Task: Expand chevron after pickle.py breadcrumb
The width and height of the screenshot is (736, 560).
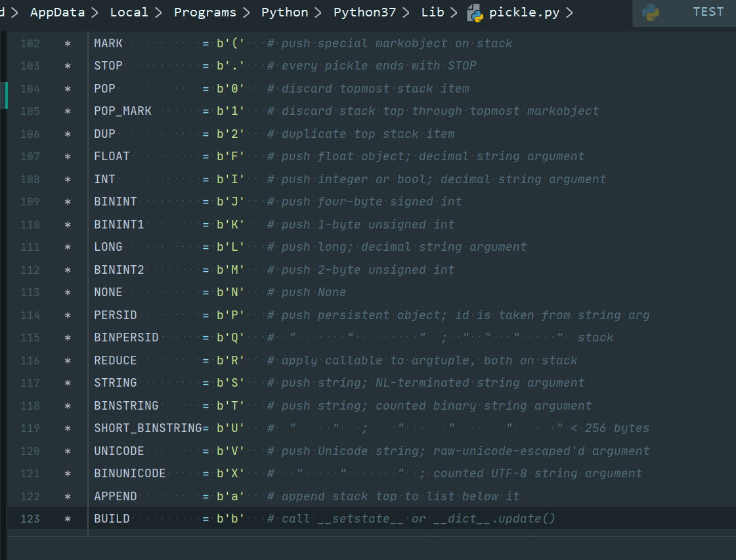Action: (x=569, y=12)
